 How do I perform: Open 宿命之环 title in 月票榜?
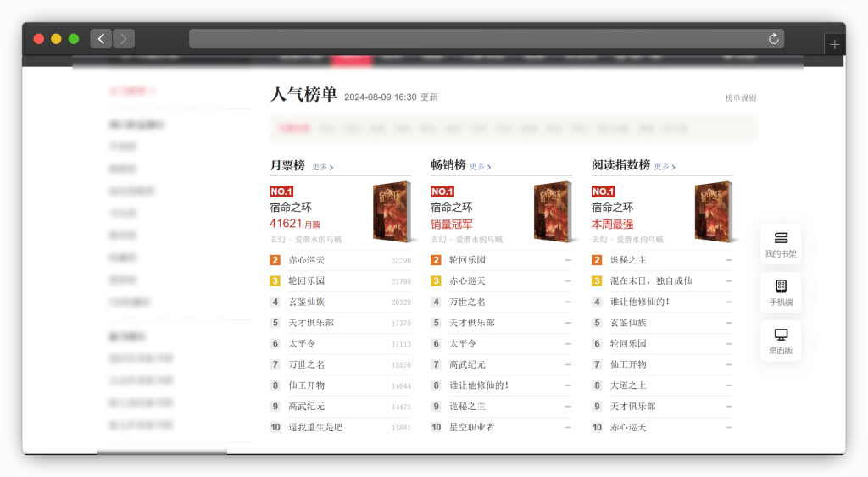coord(291,208)
